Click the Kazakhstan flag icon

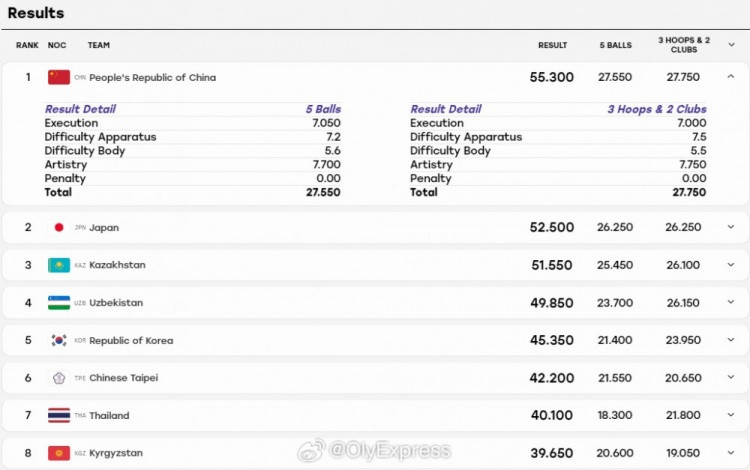(x=59, y=265)
